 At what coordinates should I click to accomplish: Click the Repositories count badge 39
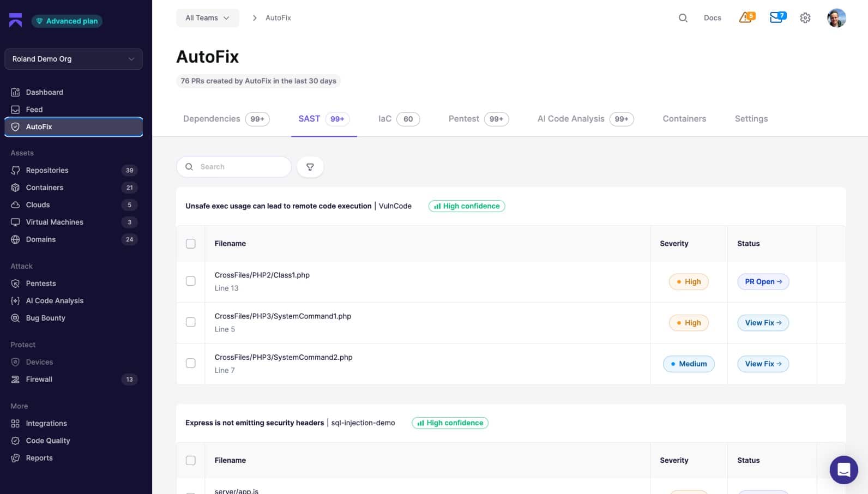pyautogui.click(x=129, y=171)
